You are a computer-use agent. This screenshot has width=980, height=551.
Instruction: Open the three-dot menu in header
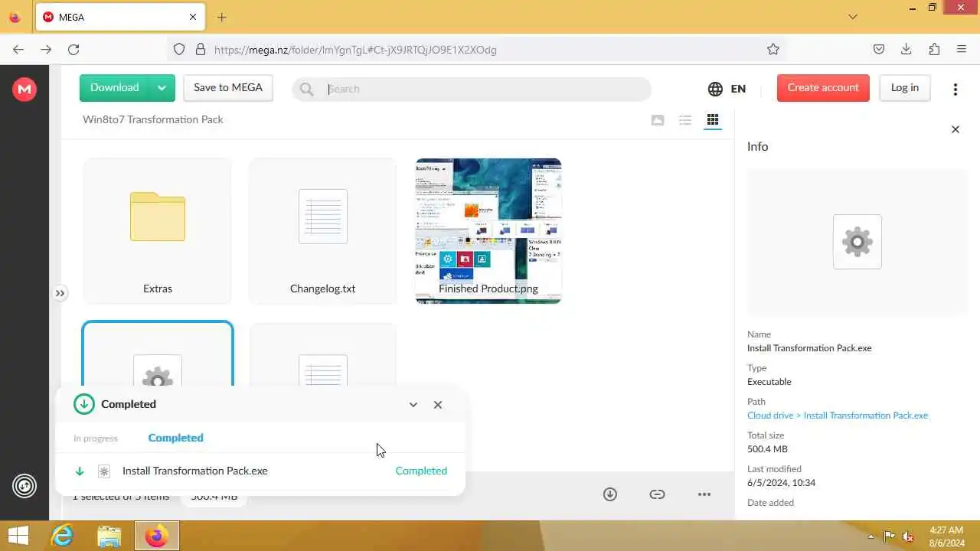click(955, 89)
